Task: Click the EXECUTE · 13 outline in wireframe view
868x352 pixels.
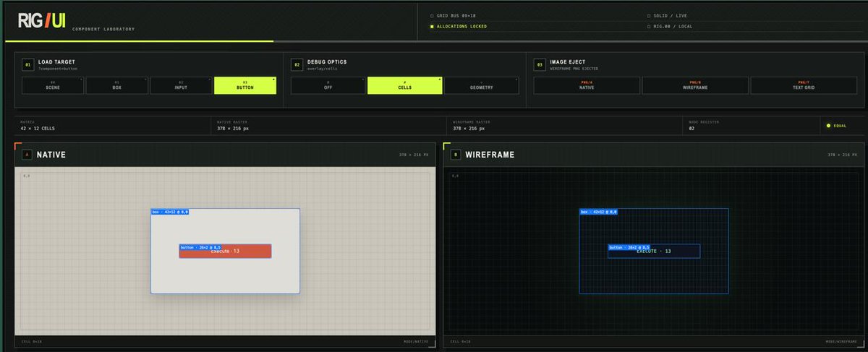Action: click(654, 251)
